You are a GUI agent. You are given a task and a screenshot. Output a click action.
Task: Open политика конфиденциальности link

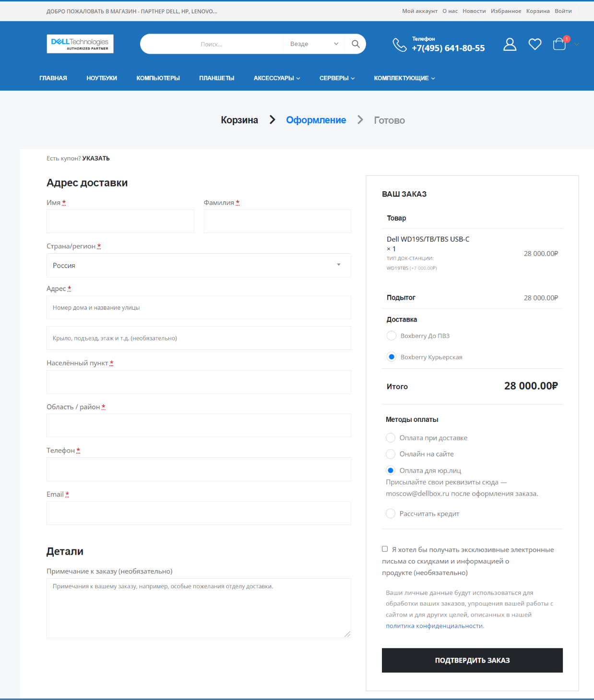tap(434, 626)
